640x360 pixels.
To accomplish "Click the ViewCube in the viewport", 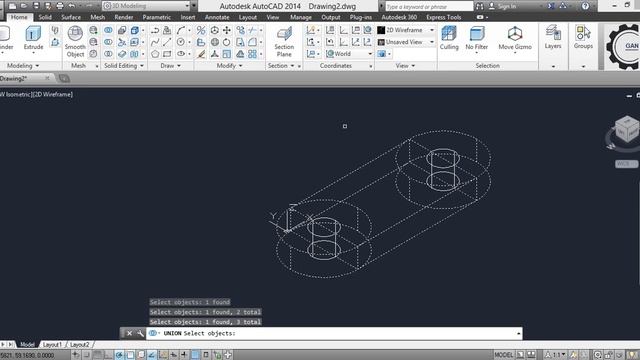I will [x=626, y=130].
